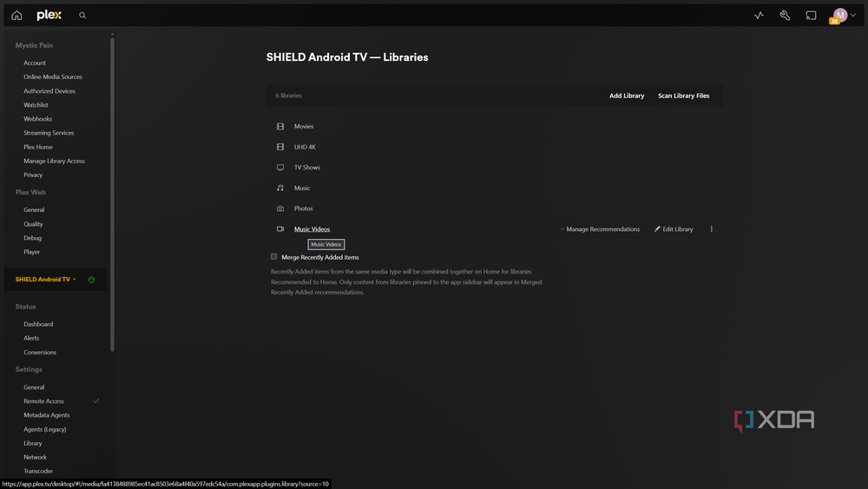Open the Activity pulse icon
868x489 pixels.
(x=759, y=16)
